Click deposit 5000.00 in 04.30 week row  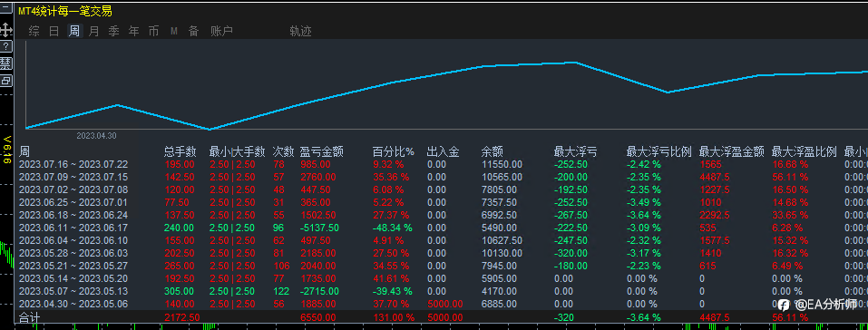click(444, 304)
